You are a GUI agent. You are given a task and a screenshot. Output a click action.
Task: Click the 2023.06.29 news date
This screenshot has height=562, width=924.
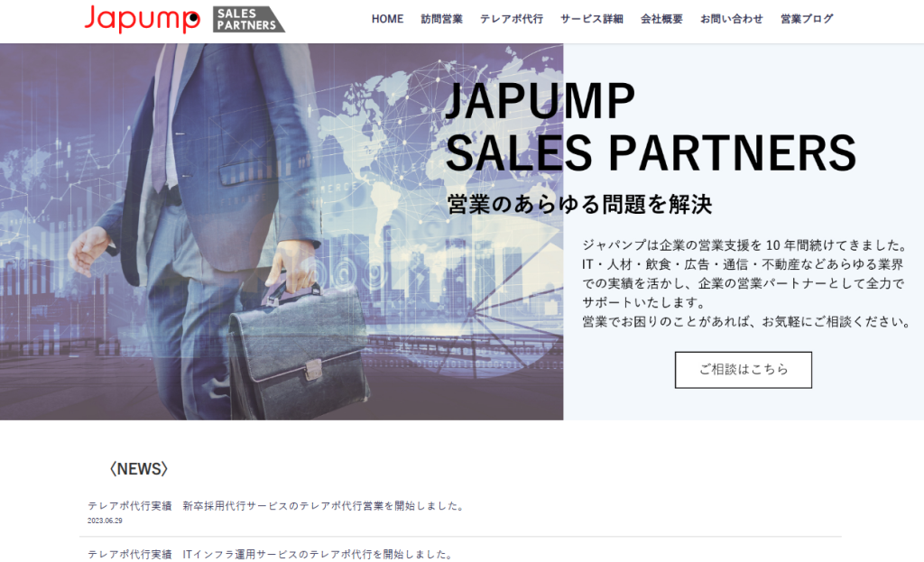(x=105, y=521)
